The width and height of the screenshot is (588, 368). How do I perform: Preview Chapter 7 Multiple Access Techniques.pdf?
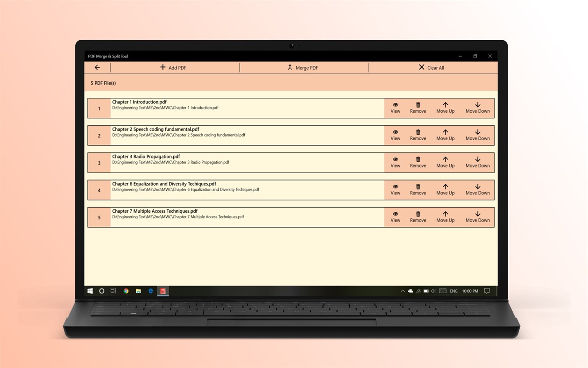395,216
